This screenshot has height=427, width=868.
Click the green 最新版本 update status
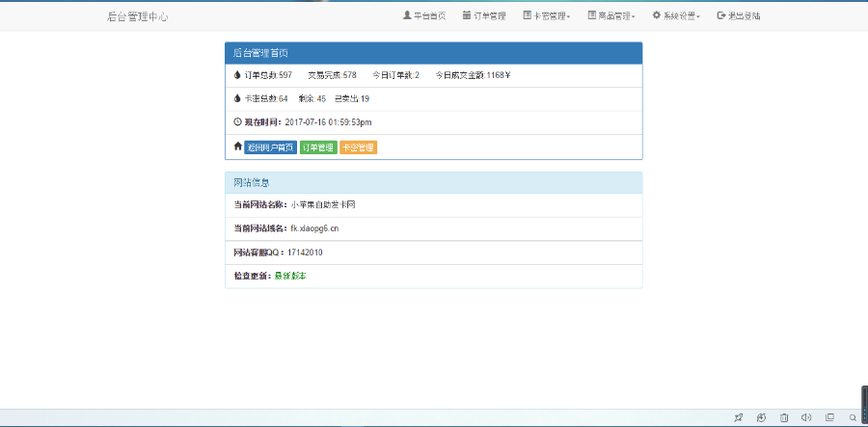[x=290, y=276]
